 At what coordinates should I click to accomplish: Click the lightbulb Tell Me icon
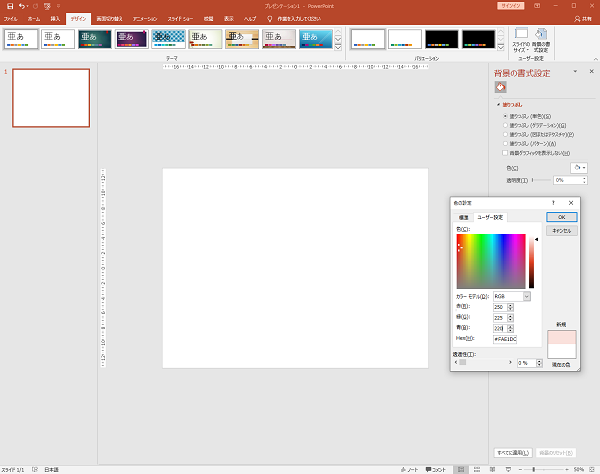click(269, 19)
